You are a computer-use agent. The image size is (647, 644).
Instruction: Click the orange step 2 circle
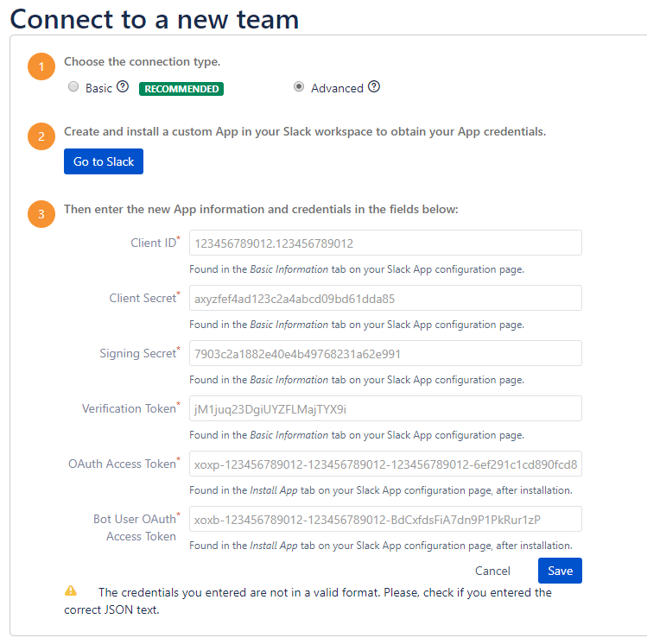[x=41, y=136]
